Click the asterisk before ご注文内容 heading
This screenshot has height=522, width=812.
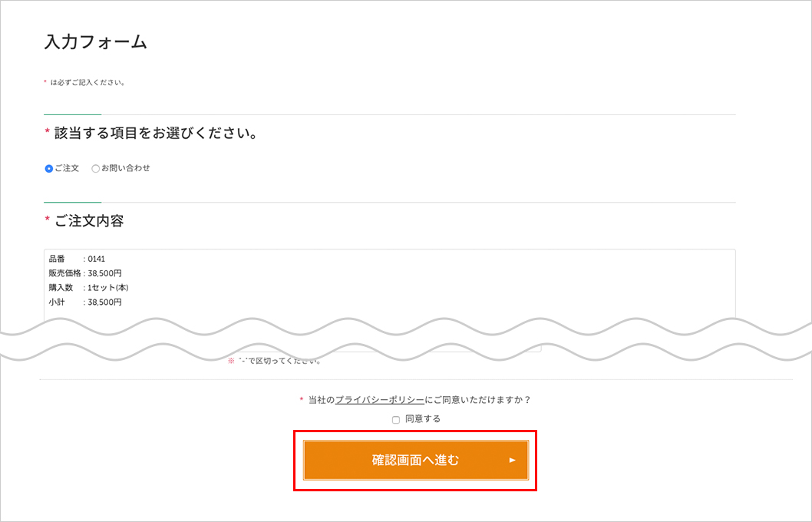(46, 220)
